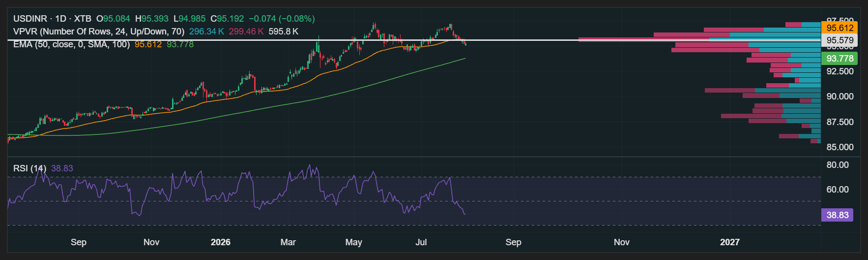Click the low value 94.985
Viewport: 868px width, 260px height.
192,19
